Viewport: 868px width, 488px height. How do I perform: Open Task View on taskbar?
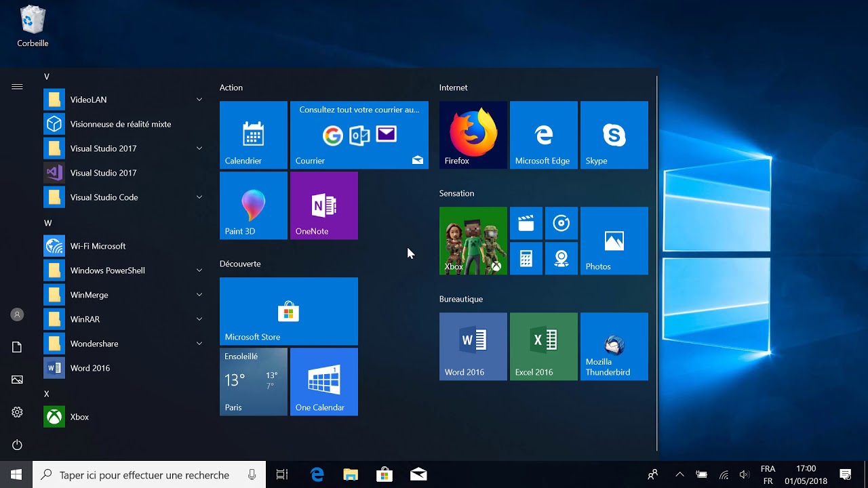[282, 475]
